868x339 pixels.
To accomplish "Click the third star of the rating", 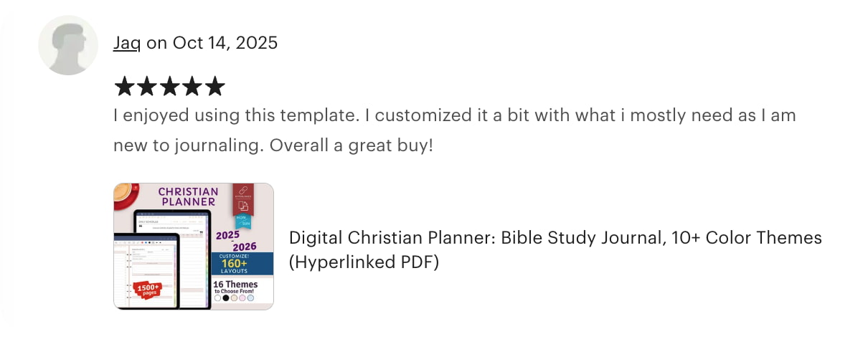I will click(x=169, y=87).
